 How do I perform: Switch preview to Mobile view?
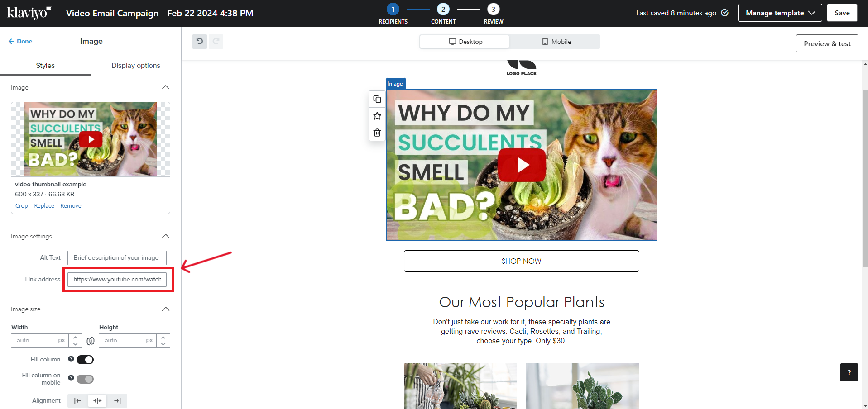coord(556,42)
